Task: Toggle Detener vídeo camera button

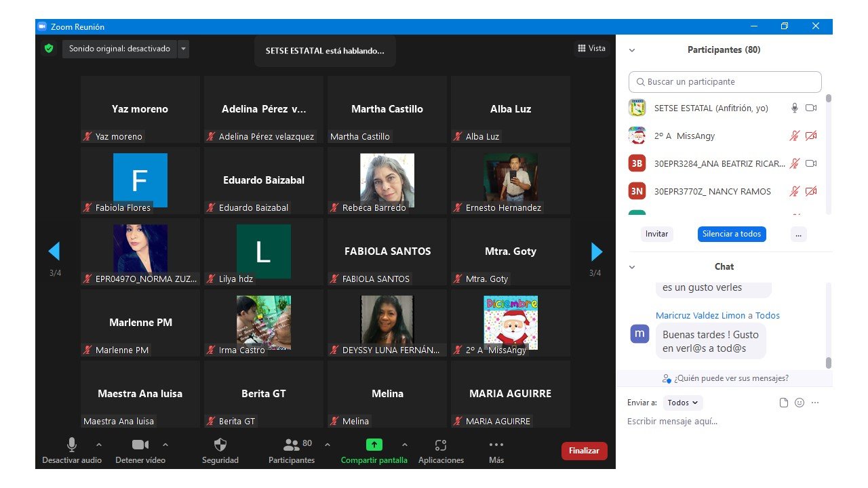Action: click(x=140, y=445)
